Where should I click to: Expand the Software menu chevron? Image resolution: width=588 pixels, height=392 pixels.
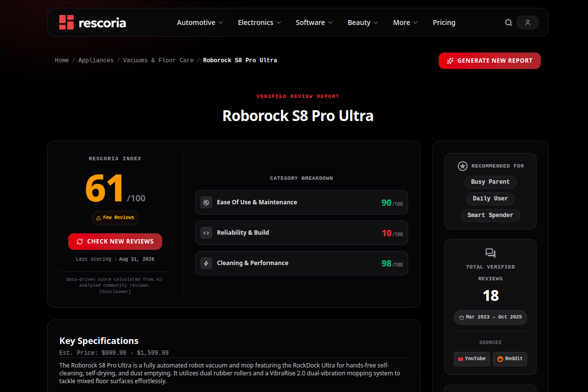click(x=330, y=23)
